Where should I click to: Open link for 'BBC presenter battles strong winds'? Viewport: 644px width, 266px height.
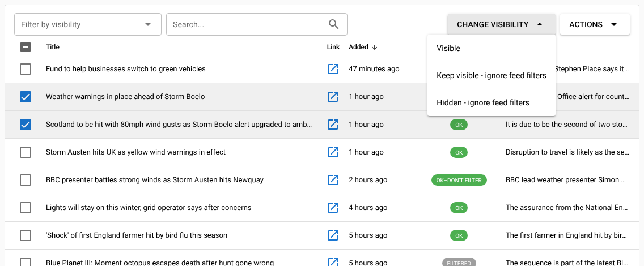[333, 180]
